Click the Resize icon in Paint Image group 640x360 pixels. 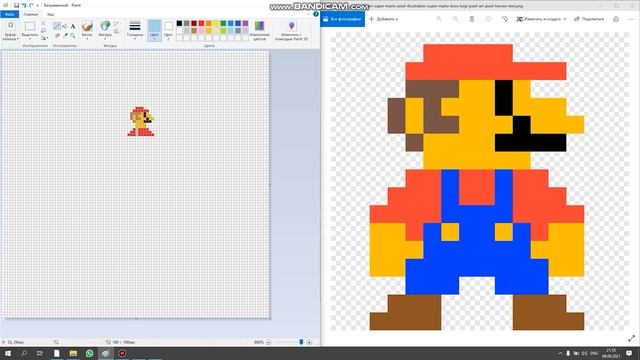coord(43,31)
